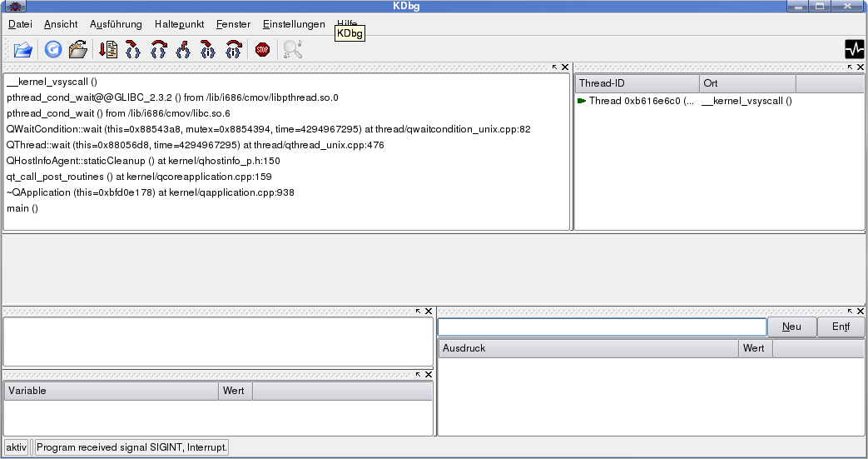Click the Ausdruck column header

click(588, 348)
